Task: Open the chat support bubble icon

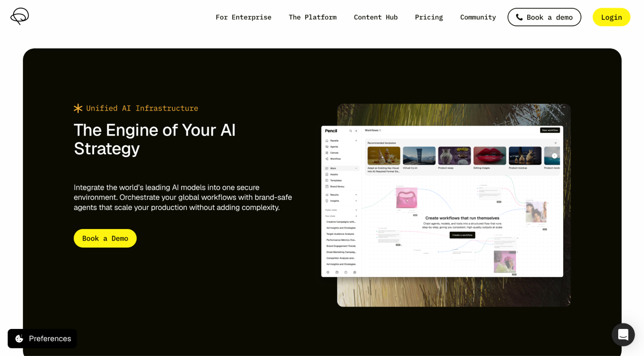Action: [623, 335]
